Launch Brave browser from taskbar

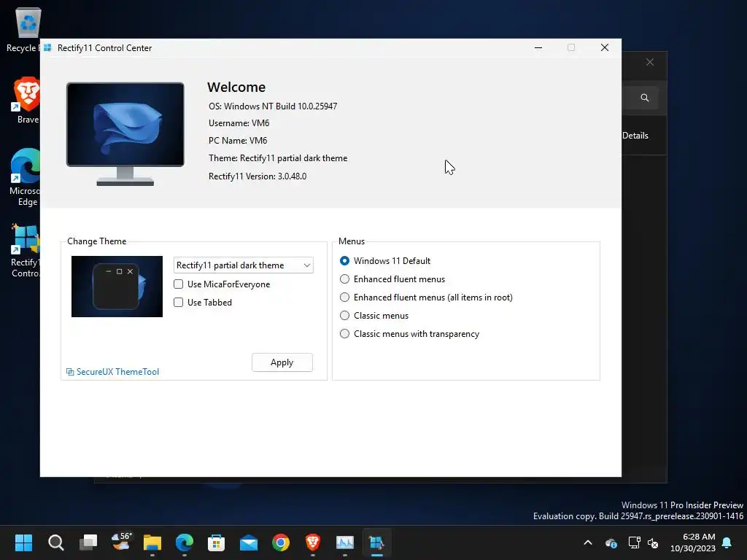pos(313,542)
